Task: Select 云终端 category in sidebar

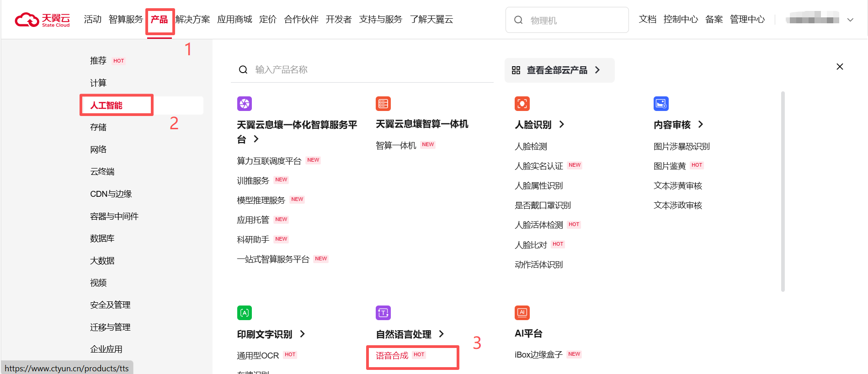Action: 102,171
